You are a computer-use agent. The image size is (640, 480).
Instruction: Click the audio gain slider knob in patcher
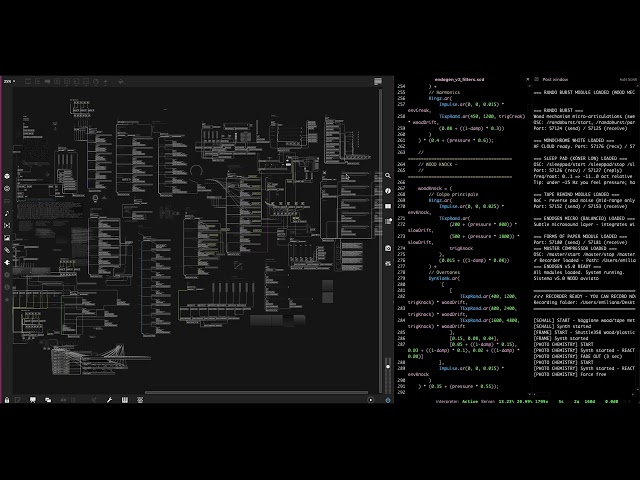388,367
